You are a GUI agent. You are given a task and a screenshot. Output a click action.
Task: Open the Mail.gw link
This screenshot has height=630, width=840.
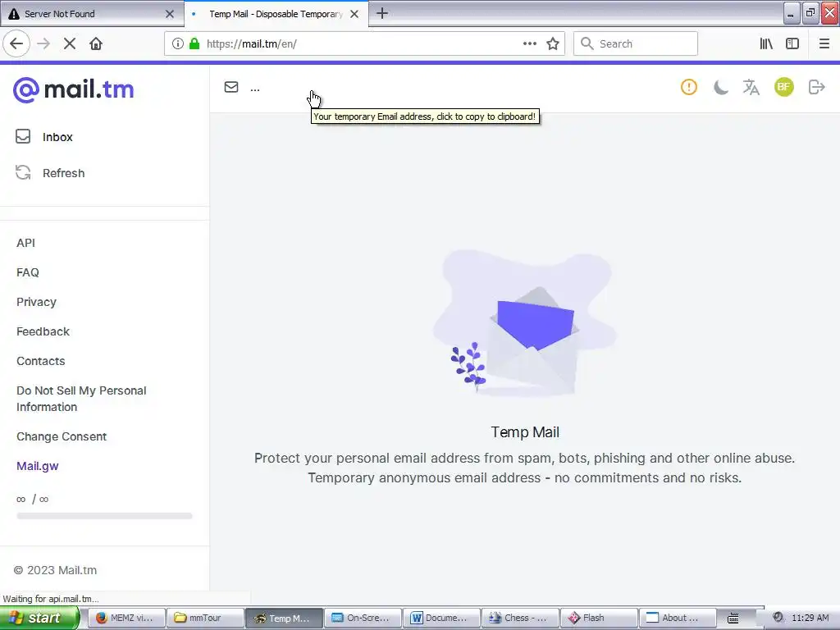click(x=38, y=466)
